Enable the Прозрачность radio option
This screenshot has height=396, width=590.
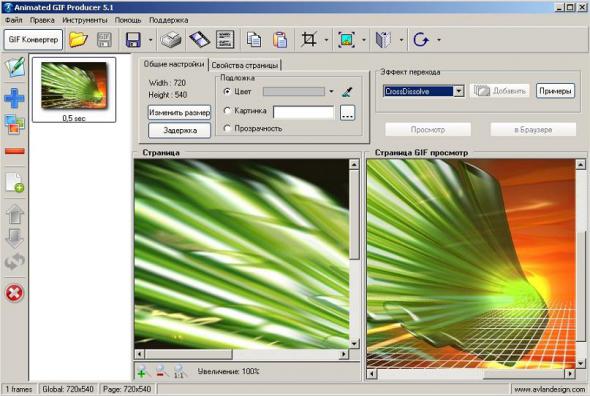[227, 128]
